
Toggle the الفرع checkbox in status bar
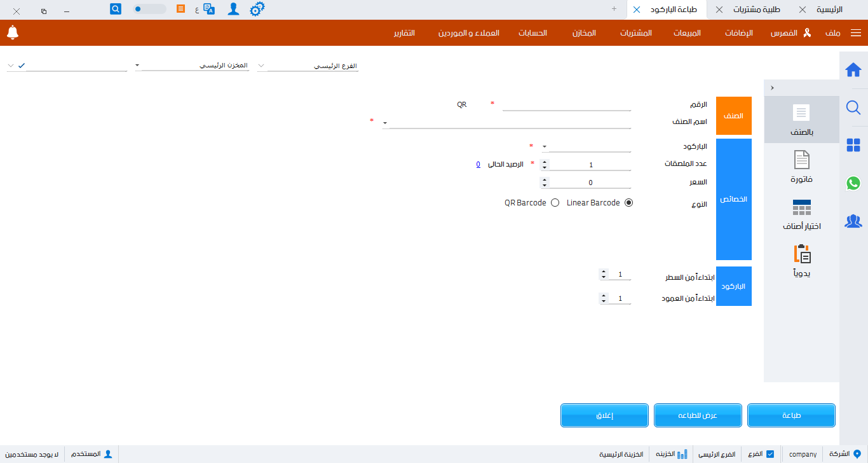770,454
